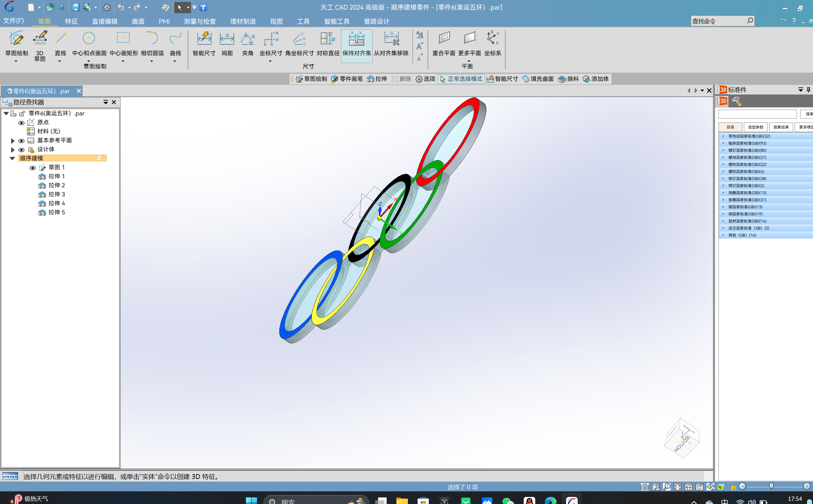The image size is (813, 504).
Task: Open the 路径查找器 panel options dropdown
Action: tap(106, 102)
